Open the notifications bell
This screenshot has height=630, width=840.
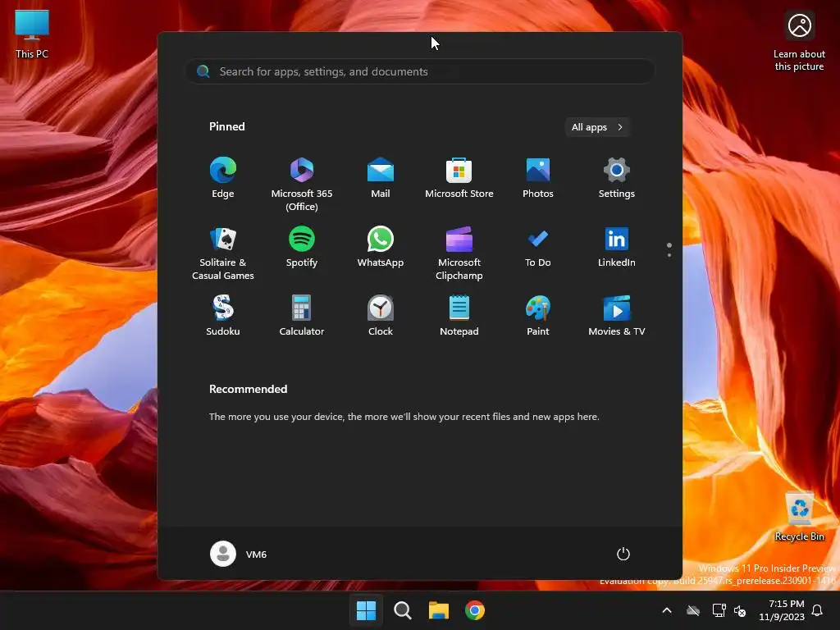(817, 610)
